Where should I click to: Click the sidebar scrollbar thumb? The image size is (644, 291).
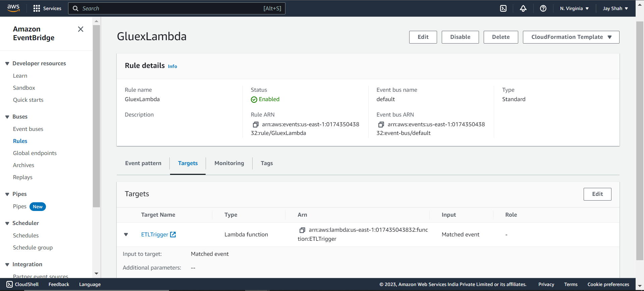coord(97,116)
